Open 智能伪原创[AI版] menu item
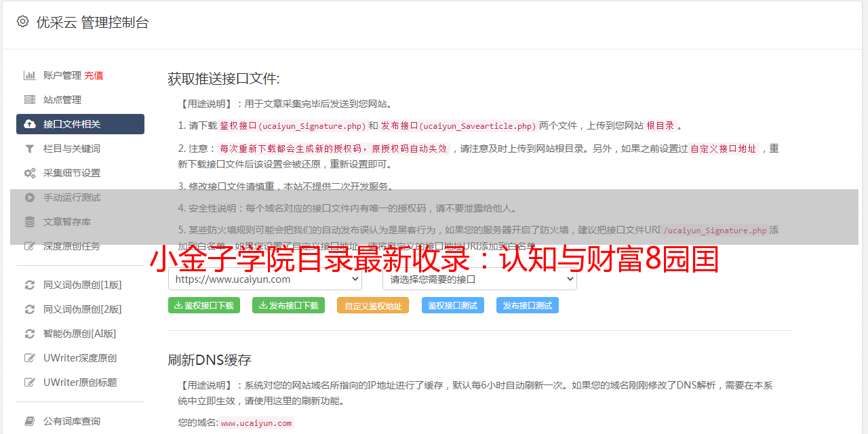The height and width of the screenshot is (434, 868). [80, 334]
